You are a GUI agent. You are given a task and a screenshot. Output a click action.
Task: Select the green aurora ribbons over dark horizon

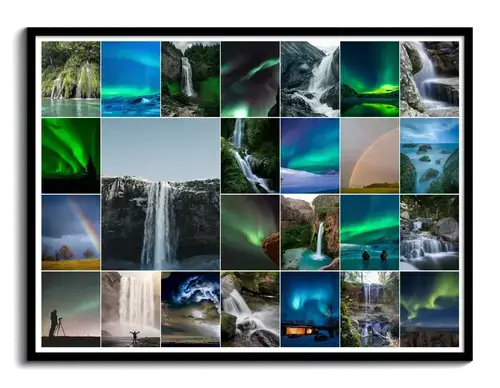point(430,309)
